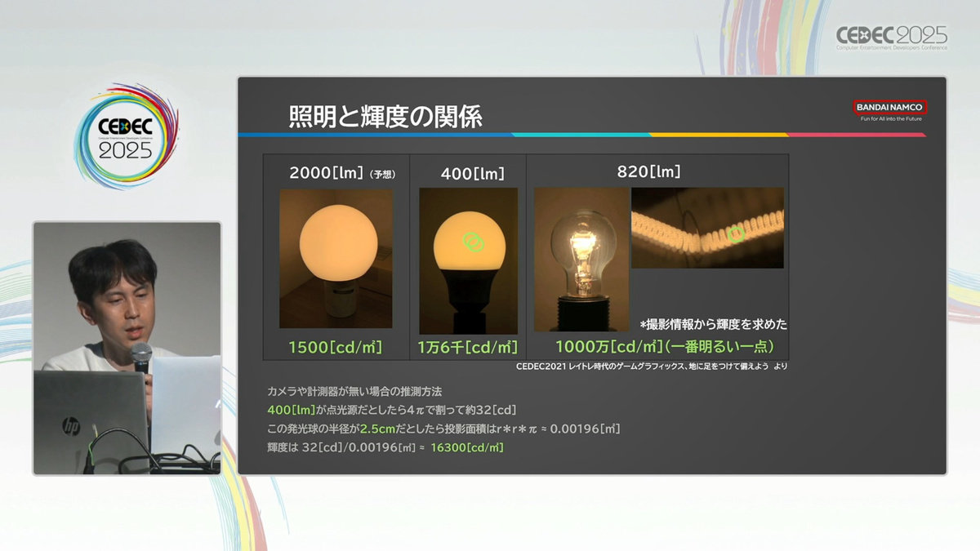Open the filament close-up photo
The width and height of the screenshot is (980, 551).
pos(707,228)
